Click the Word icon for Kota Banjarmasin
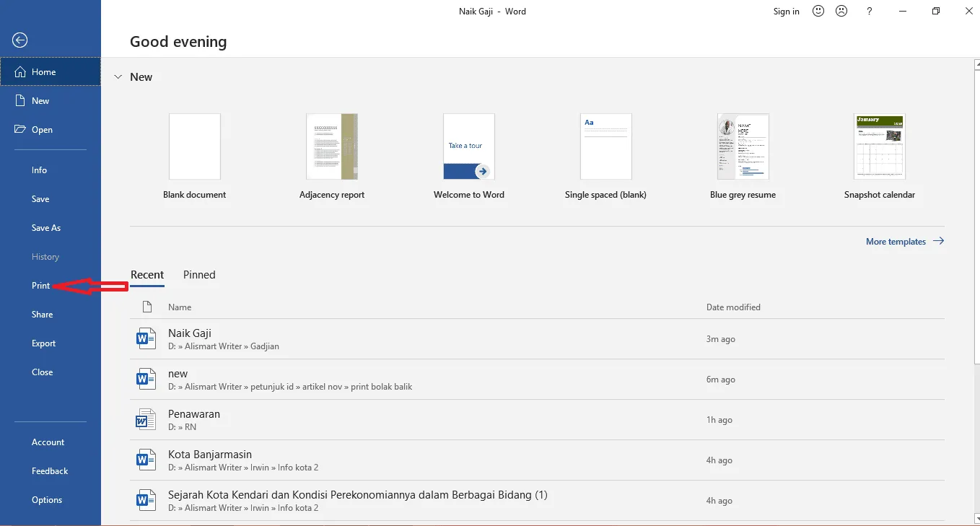Image resolution: width=980 pixels, height=526 pixels. (146, 460)
